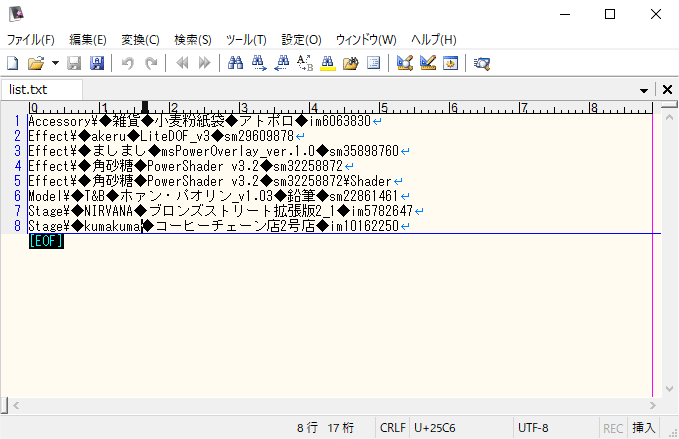Click the CRLF indicator in the status bar

pyautogui.click(x=392, y=428)
